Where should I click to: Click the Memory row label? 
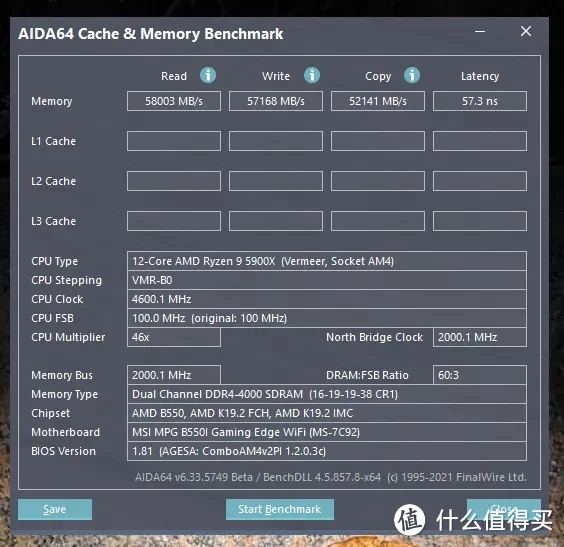pyautogui.click(x=52, y=101)
